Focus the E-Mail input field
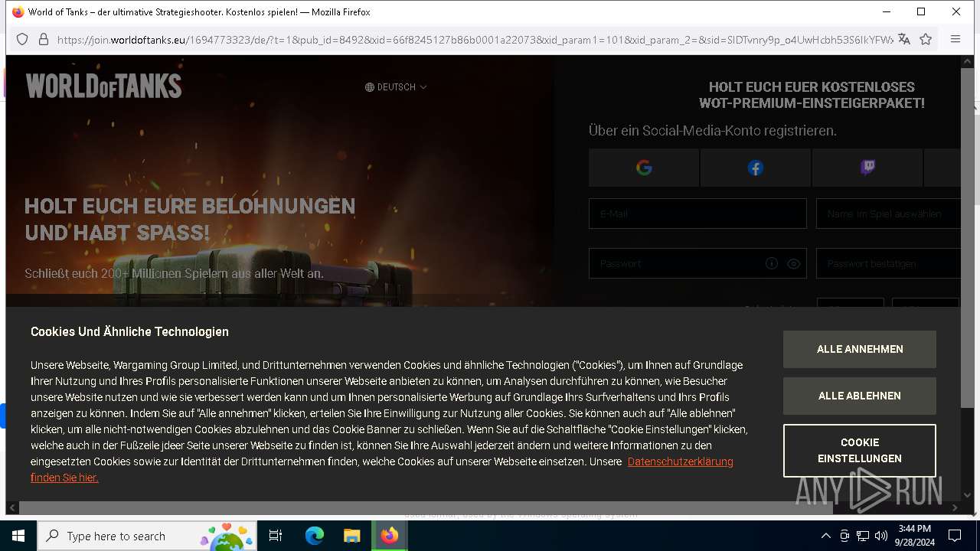 [x=697, y=214]
